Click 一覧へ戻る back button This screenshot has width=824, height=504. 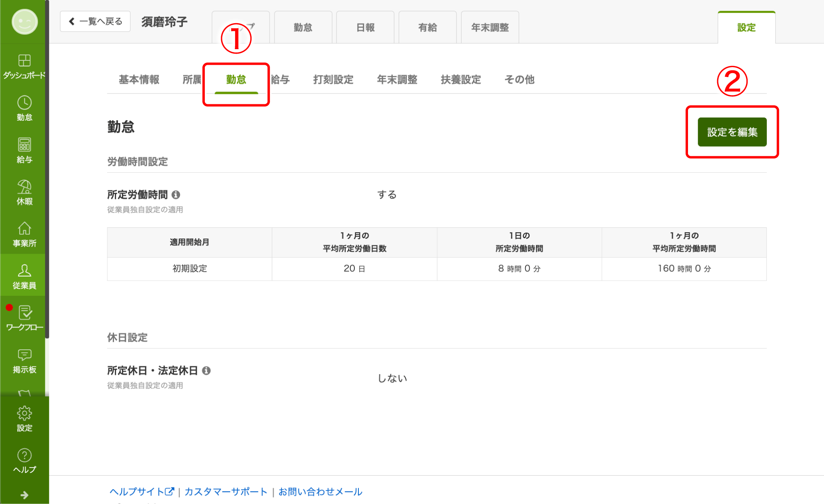tap(95, 21)
